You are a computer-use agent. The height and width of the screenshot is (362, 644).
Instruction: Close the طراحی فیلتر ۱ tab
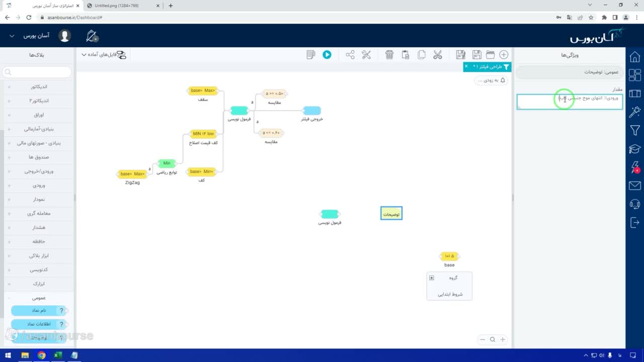(466, 66)
